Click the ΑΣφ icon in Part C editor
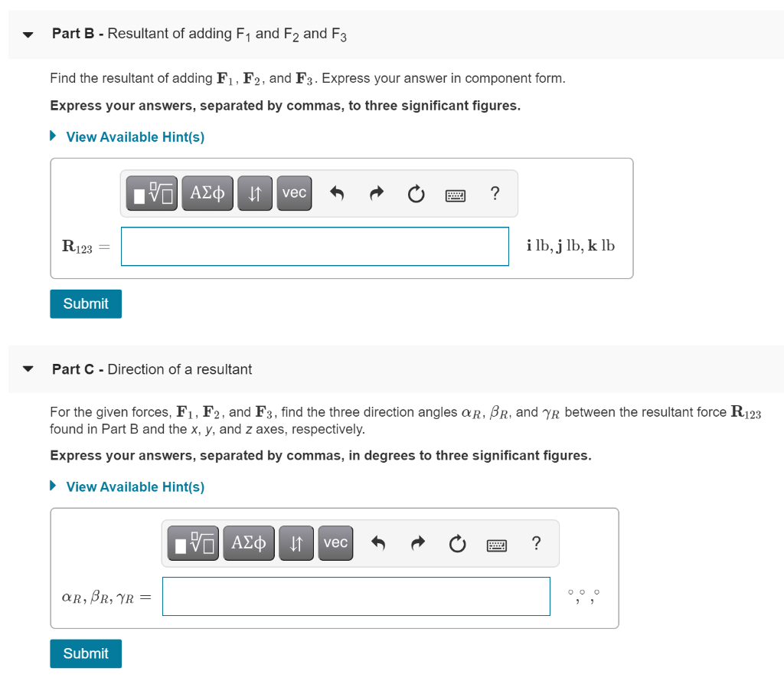784x691 pixels. pyautogui.click(x=248, y=542)
